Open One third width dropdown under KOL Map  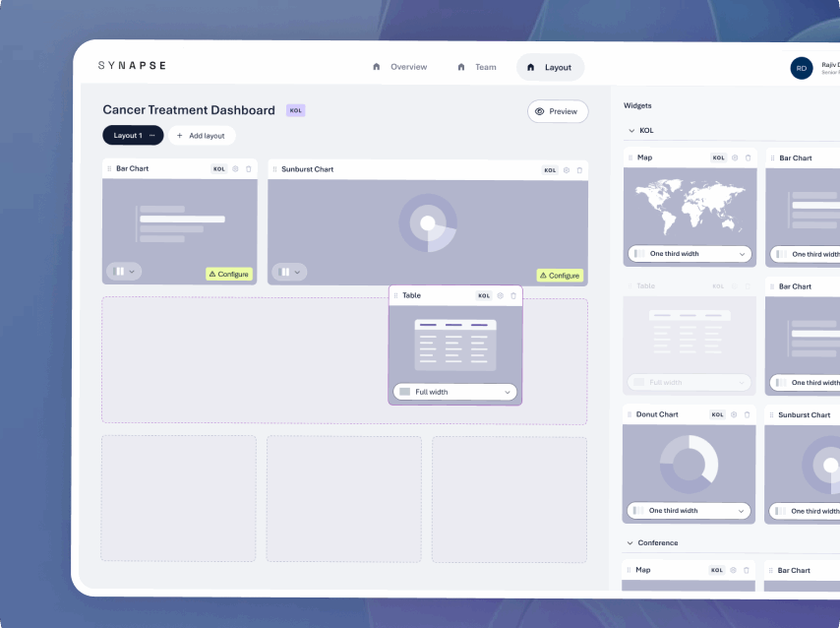pyautogui.click(x=689, y=254)
